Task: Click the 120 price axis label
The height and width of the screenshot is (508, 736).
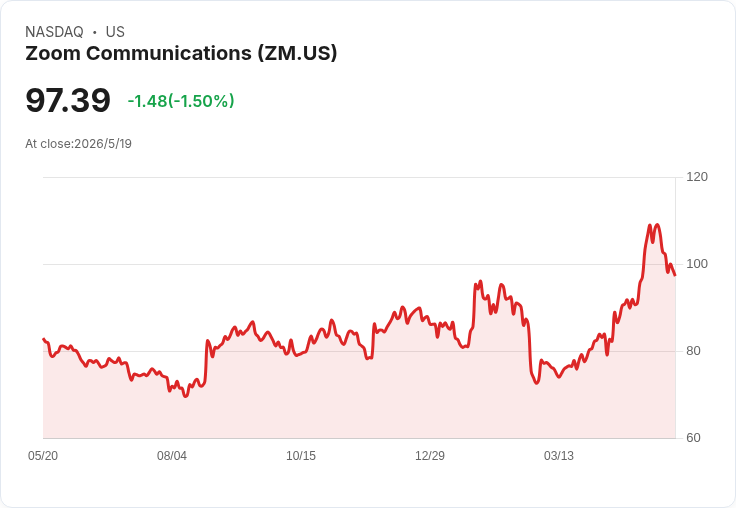Action: 697,177
